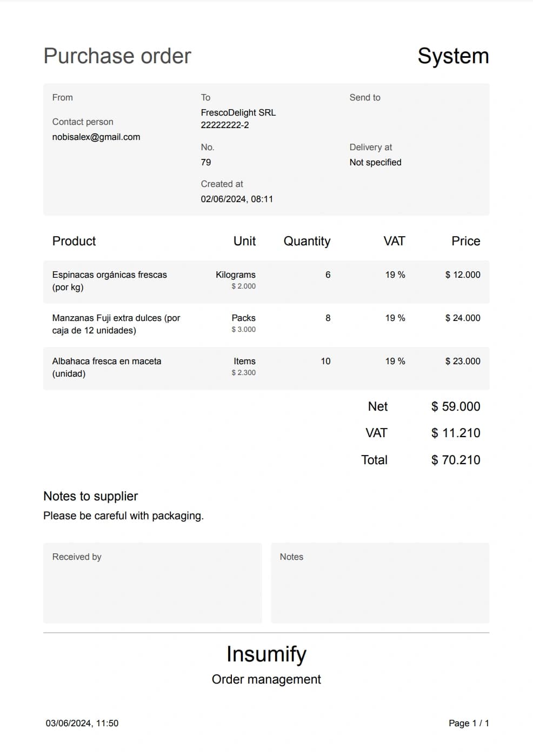Click the Price column header
533x756 pixels.
point(466,241)
